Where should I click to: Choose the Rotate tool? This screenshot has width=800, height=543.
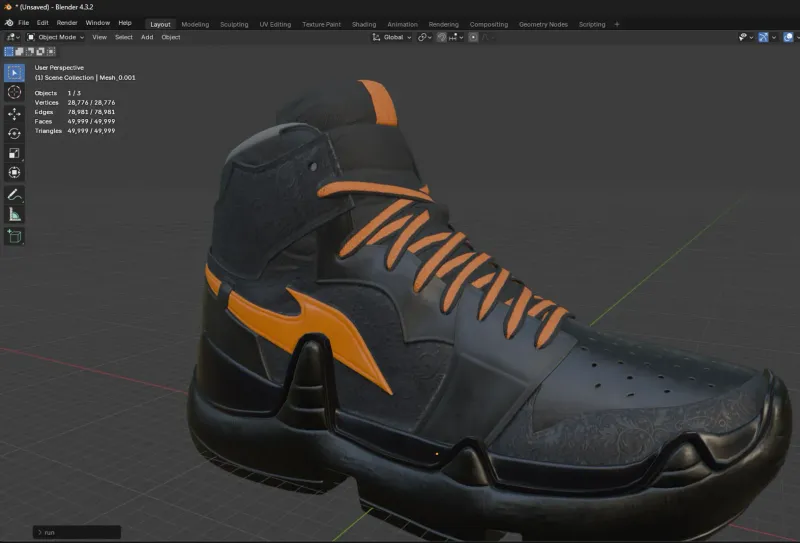click(x=14, y=133)
